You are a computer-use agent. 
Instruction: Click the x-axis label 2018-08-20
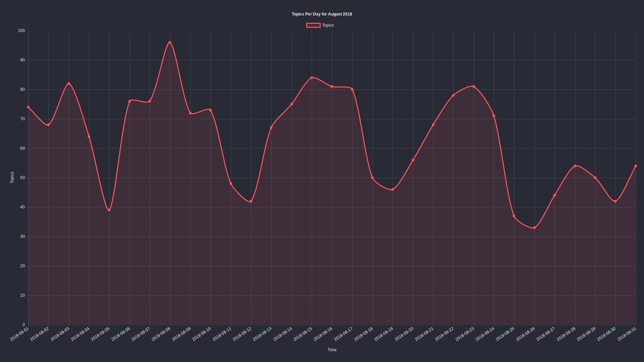coord(404,334)
